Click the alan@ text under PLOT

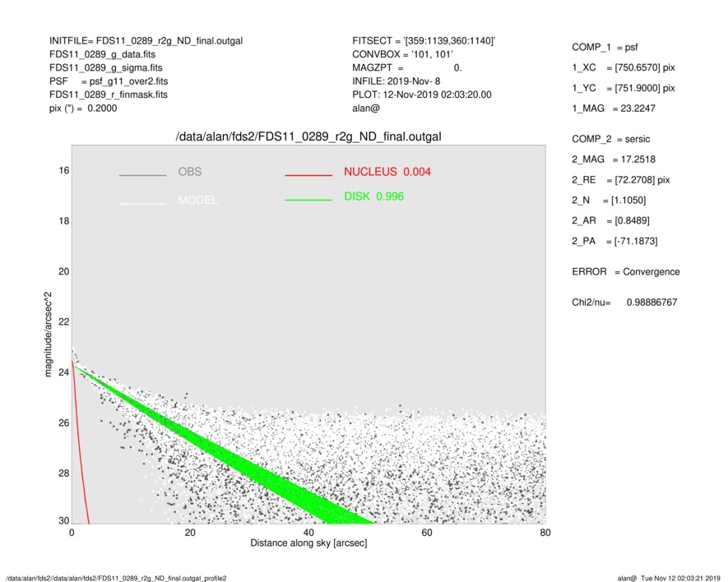366,109
